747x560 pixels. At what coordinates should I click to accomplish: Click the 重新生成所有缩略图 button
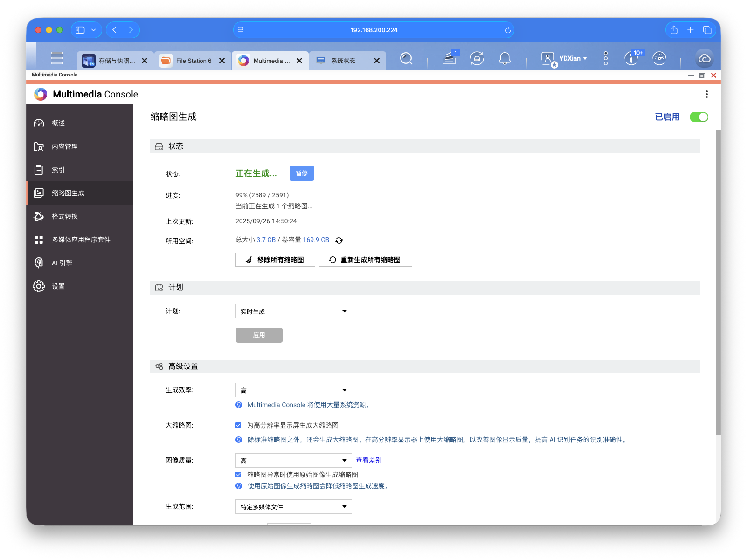coord(365,260)
